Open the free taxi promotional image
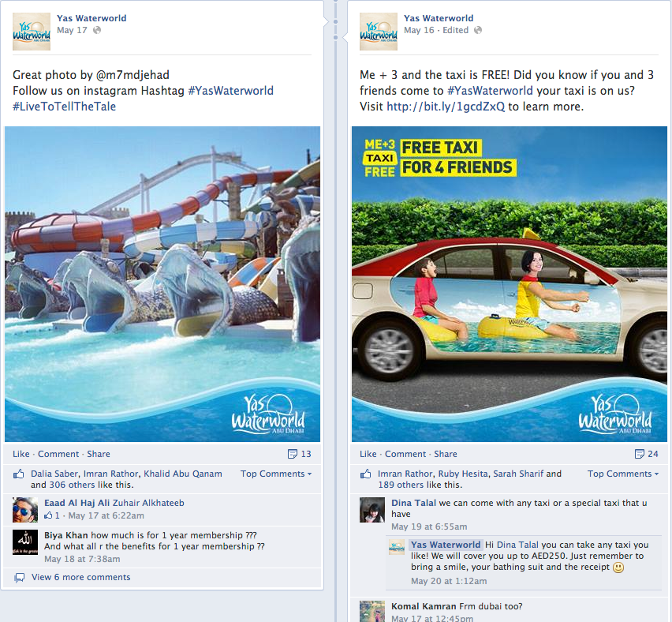672x622 pixels. point(510,284)
